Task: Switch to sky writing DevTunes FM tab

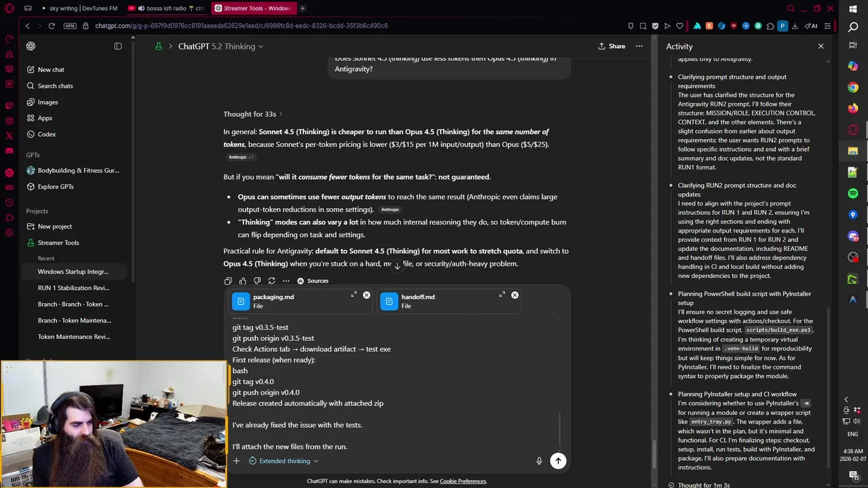Action: [x=79, y=8]
